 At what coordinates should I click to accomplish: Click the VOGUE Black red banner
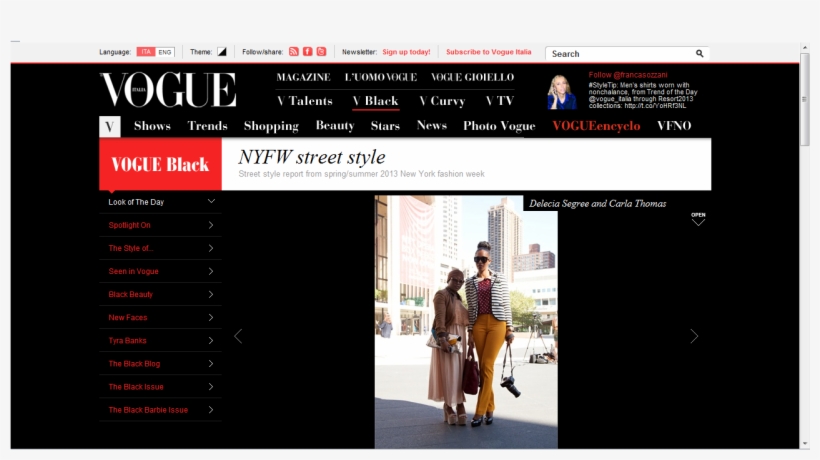[160, 164]
